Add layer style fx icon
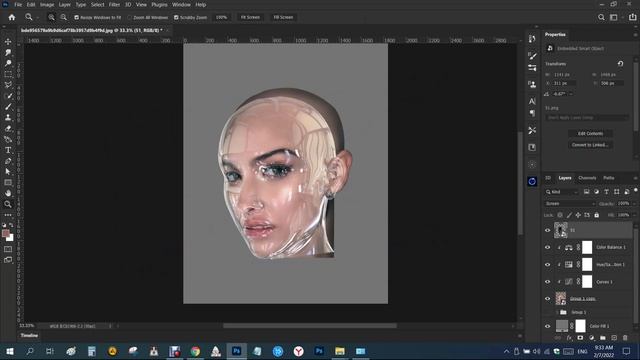 tap(569, 338)
